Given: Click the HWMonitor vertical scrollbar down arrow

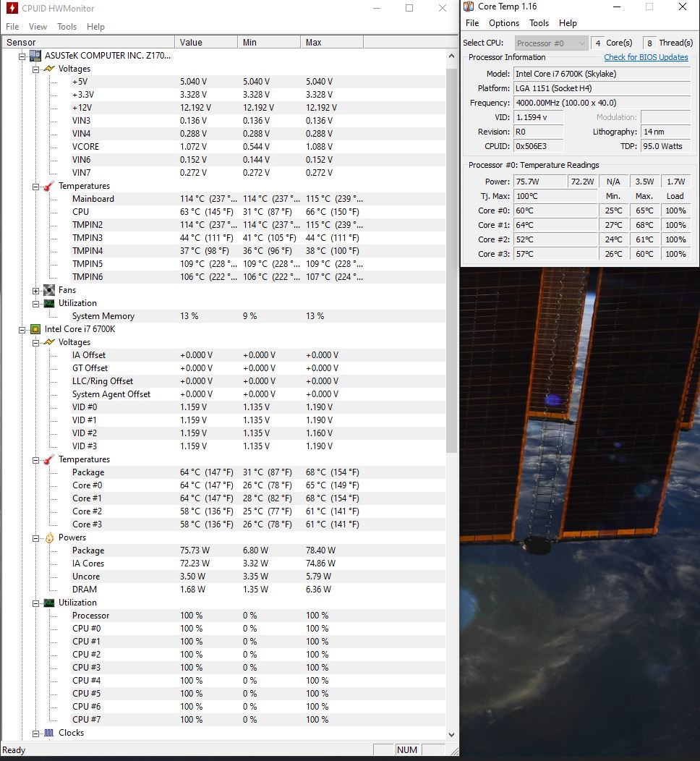Looking at the screenshot, I should click(452, 734).
